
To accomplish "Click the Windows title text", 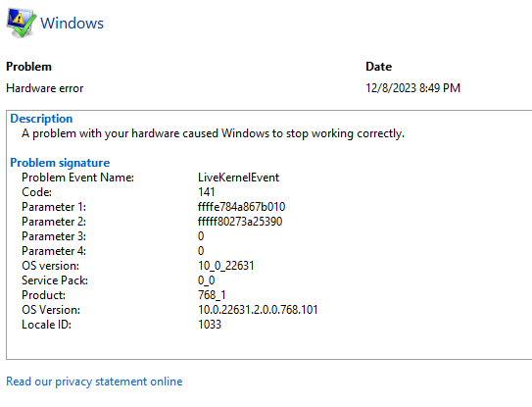I will pyautogui.click(x=72, y=24).
